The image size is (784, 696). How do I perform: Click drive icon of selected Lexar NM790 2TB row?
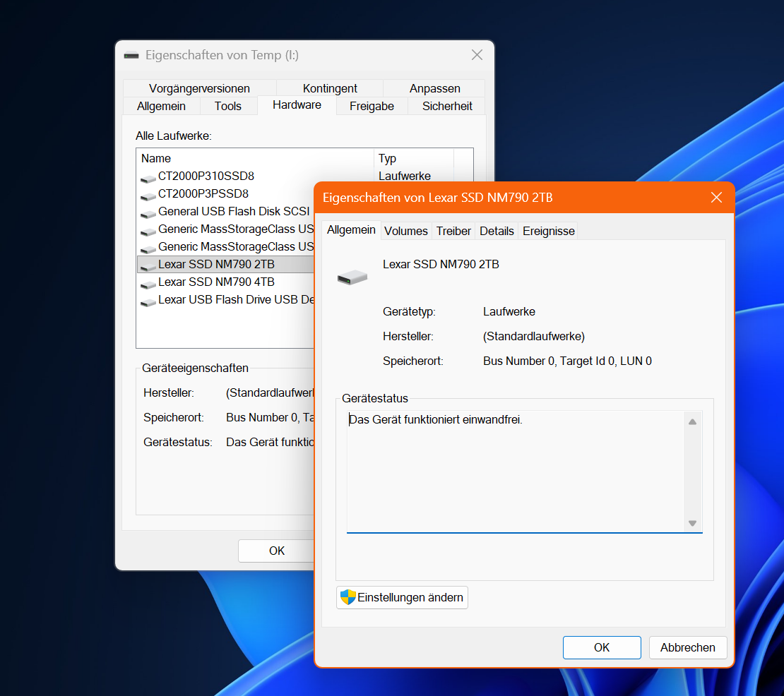148,266
